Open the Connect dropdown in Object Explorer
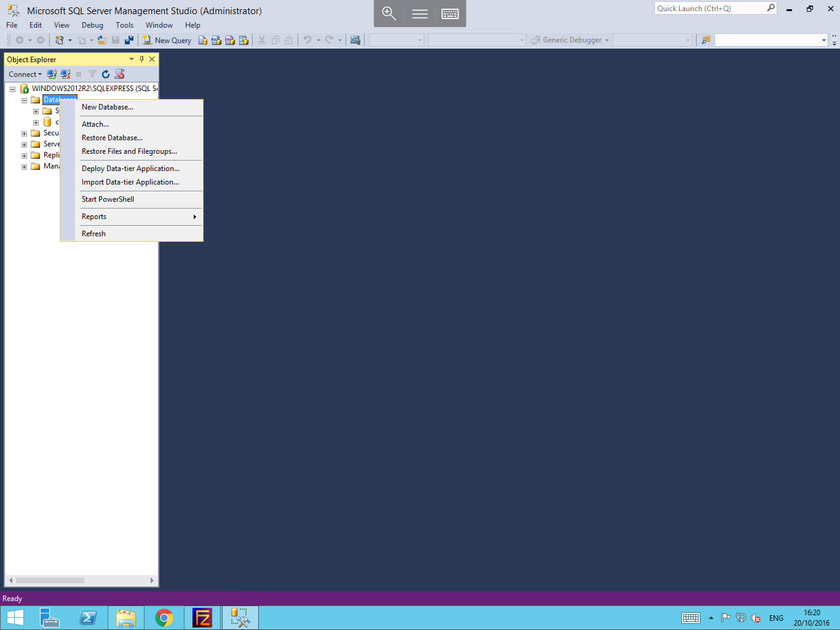Viewport: 840px width, 630px height. [25, 74]
